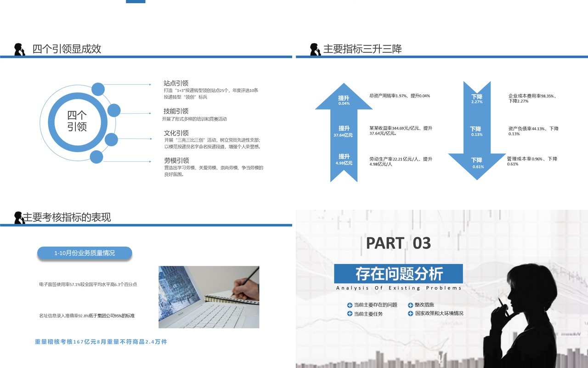Select the 整改措施 bullet text

[424, 305]
